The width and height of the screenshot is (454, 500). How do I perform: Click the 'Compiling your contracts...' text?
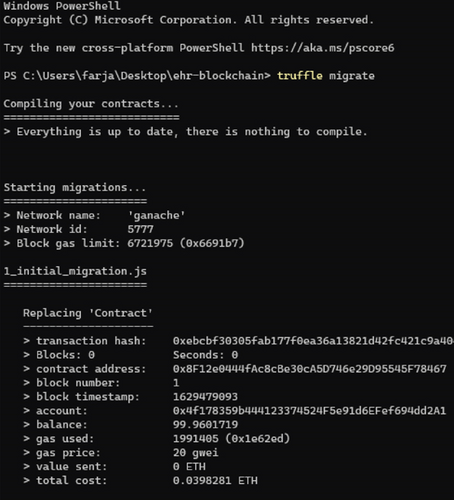91,104
